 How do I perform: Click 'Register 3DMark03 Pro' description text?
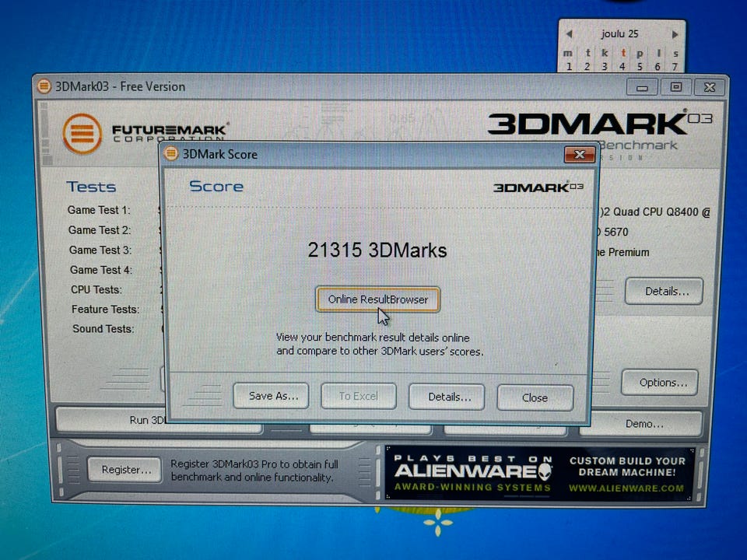254,471
